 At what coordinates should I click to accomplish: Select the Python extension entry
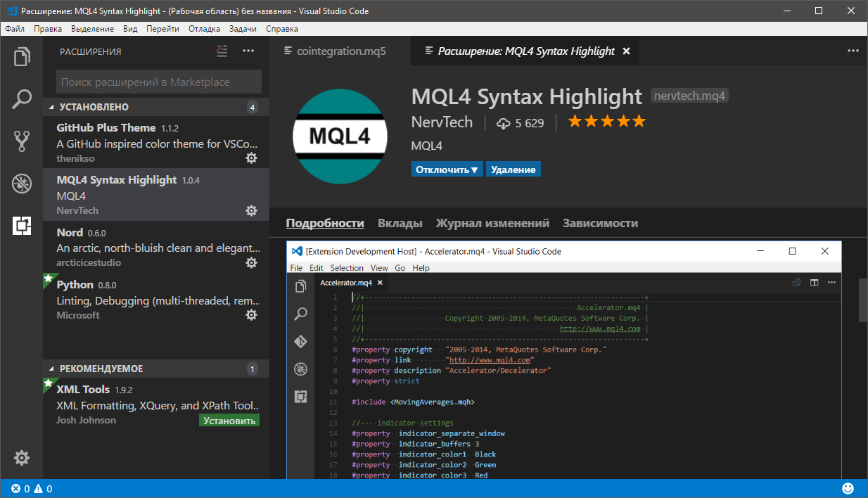156,299
